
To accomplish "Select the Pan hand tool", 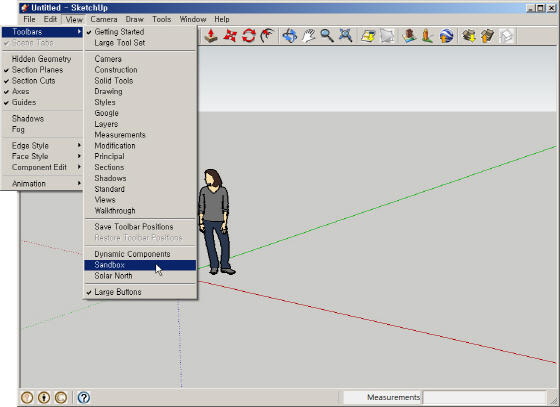I will pos(309,36).
